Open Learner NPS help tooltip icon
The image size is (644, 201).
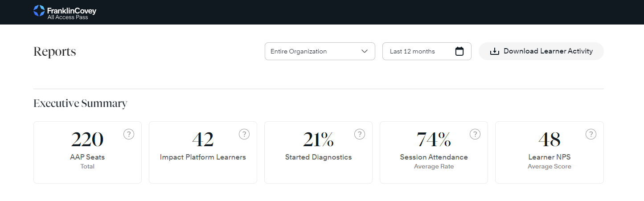pos(591,134)
